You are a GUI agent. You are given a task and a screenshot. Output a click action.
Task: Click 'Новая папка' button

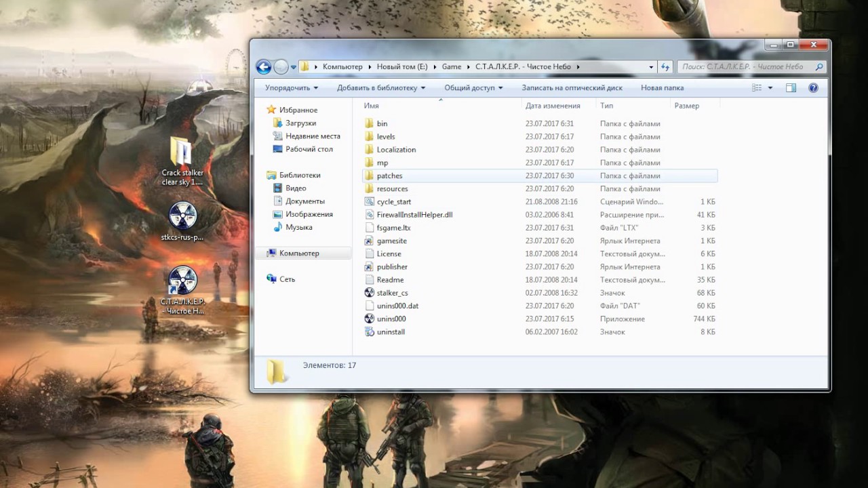coord(663,88)
